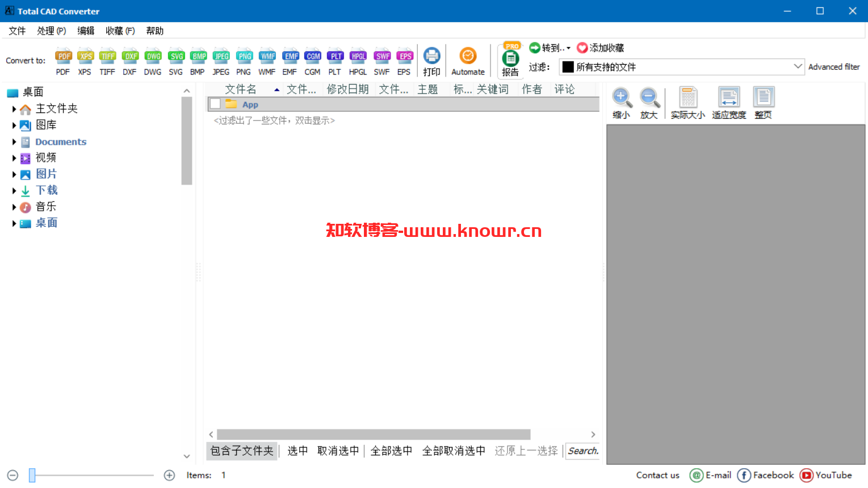The height and width of the screenshot is (488, 868).
Task: Set preview to 适应宽度
Action: pyautogui.click(x=729, y=103)
